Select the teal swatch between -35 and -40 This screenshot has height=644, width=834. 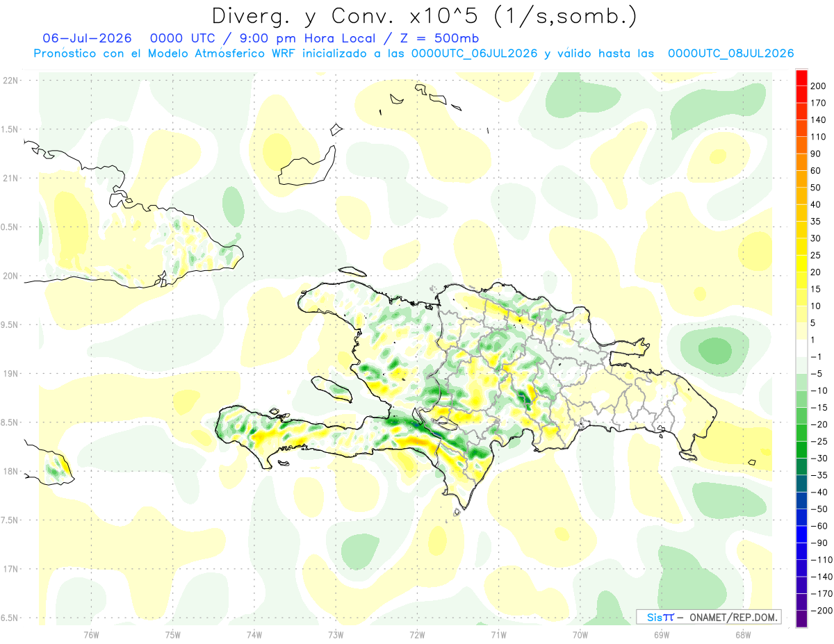[x=802, y=484]
